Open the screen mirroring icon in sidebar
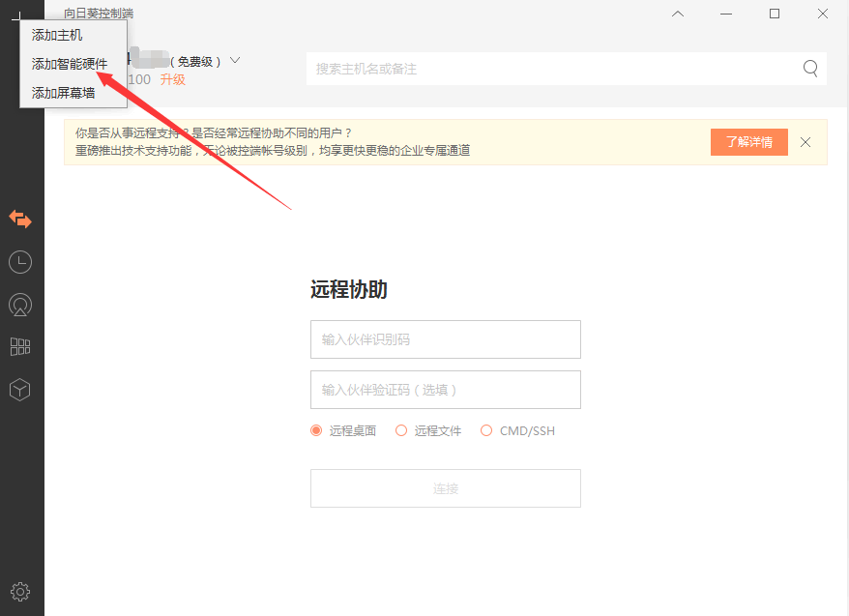This screenshot has height=616, width=849. [x=20, y=305]
